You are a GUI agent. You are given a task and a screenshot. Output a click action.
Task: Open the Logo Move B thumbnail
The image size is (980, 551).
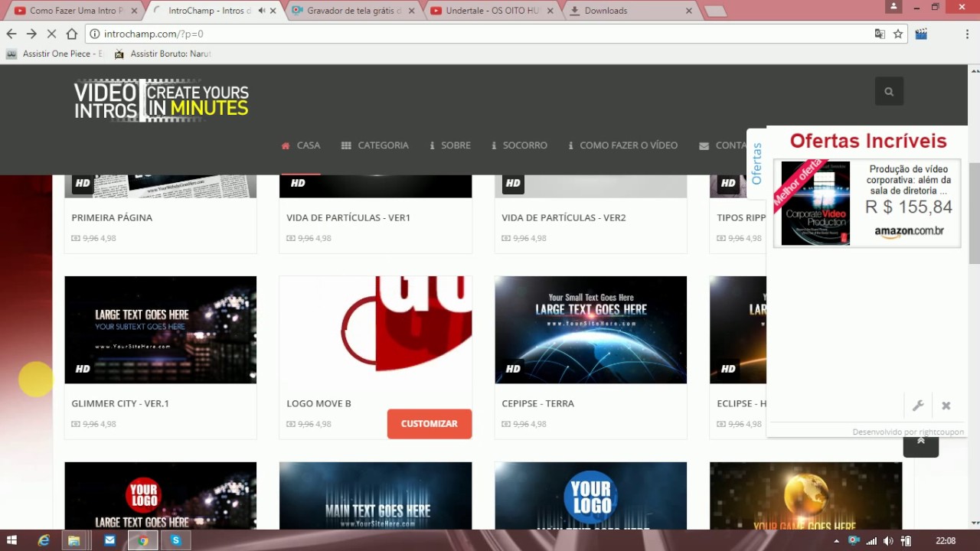click(x=376, y=330)
